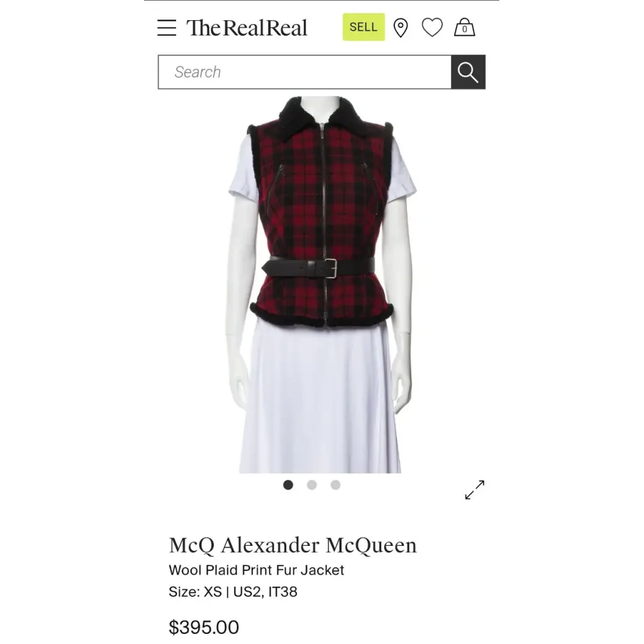This screenshot has height=644, width=644.
Task: View the shopping bag icon
Action: (464, 28)
